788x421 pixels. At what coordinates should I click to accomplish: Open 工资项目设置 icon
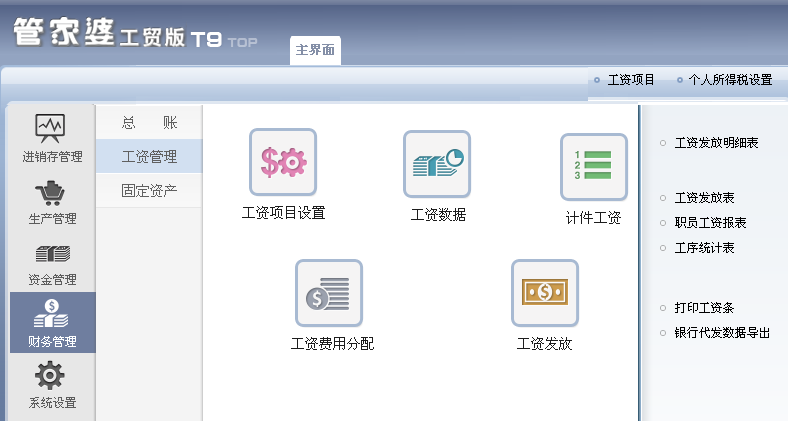(283, 162)
